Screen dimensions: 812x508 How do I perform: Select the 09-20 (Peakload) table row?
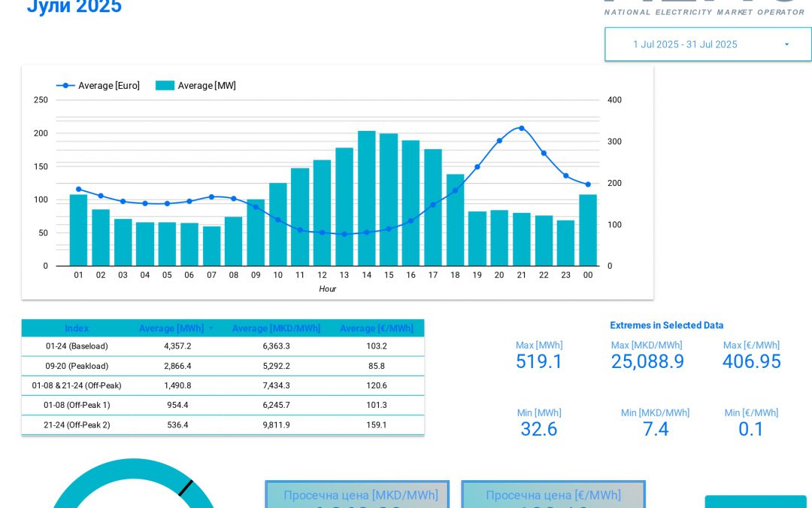tap(77, 366)
